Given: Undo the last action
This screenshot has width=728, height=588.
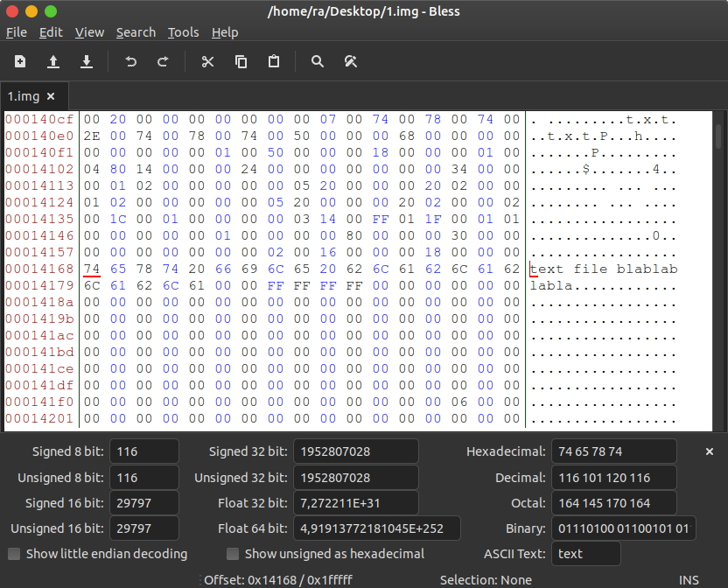Looking at the screenshot, I should click(131, 61).
